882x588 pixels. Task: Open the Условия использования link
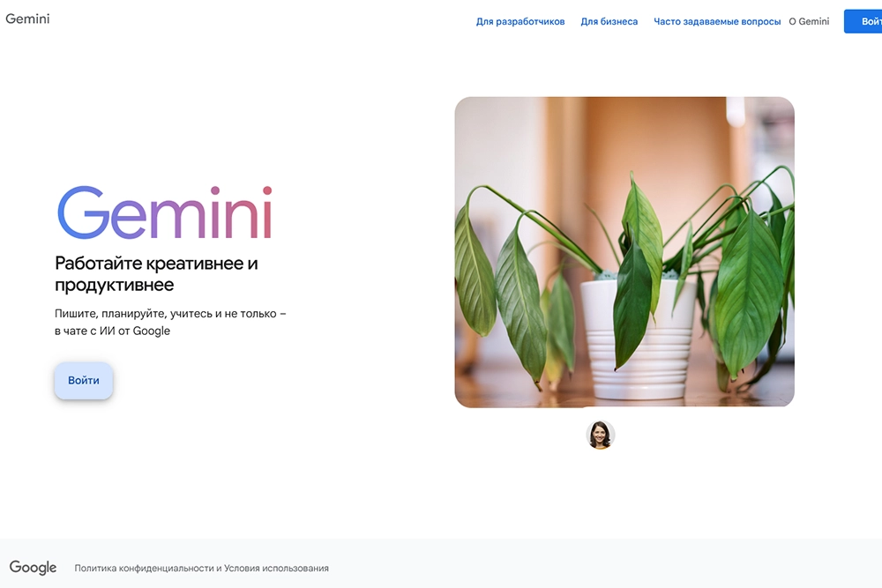point(276,569)
